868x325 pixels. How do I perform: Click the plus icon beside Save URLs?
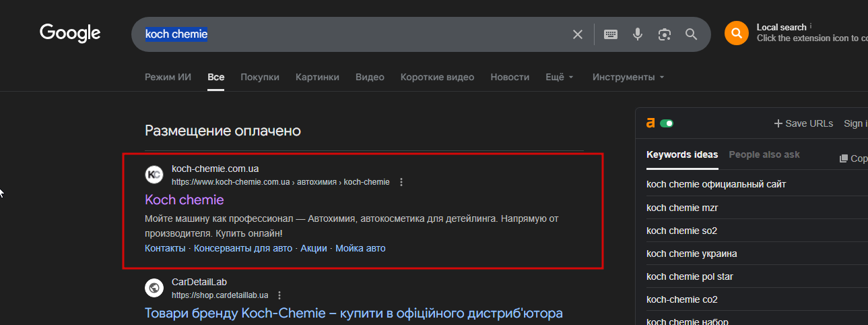pos(778,123)
